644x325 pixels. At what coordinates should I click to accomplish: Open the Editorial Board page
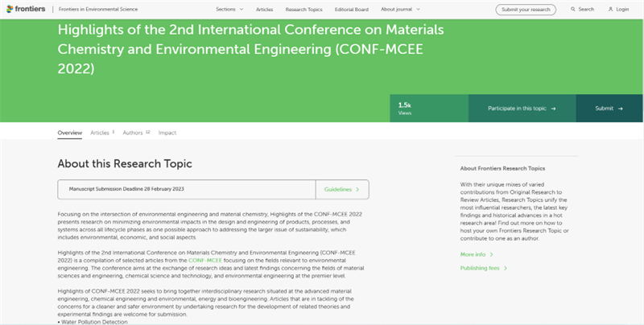point(352,9)
